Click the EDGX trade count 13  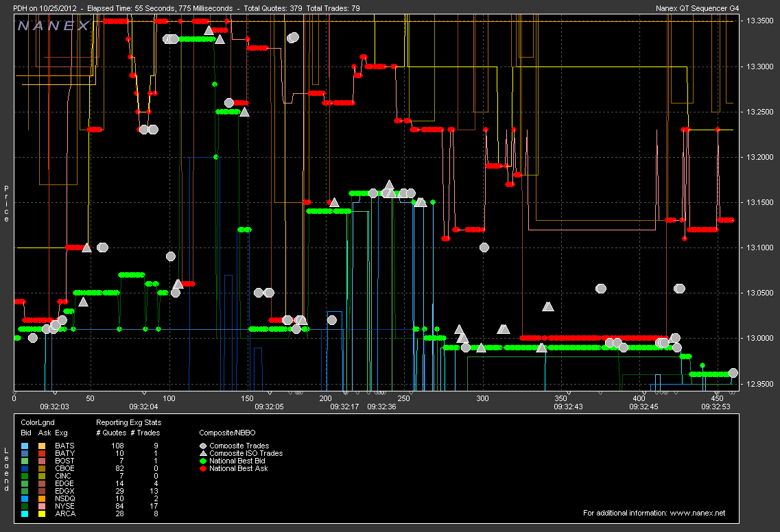[x=154, y=491]
